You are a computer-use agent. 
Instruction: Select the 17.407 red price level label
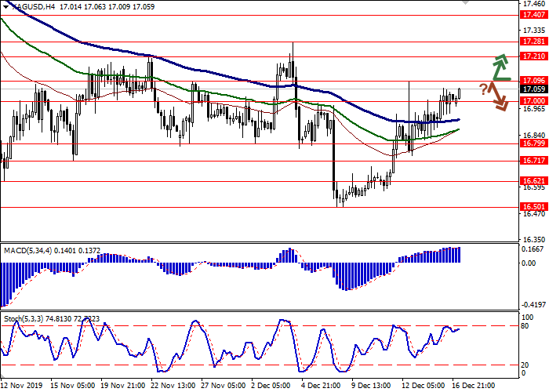pos(533,15)
